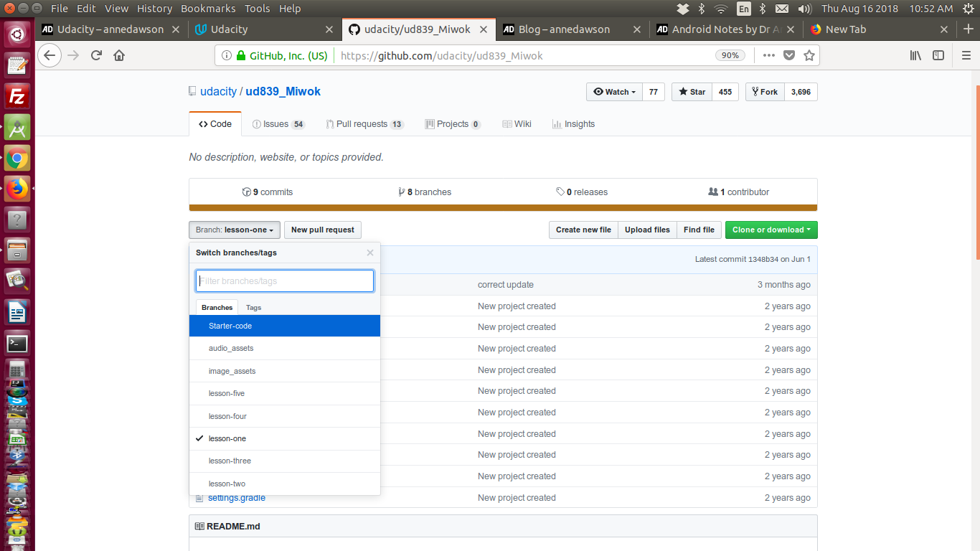Switch to the Starter-code branch
Image resolution: width=980 pixels, height=551 pixels.
point(285,326)
